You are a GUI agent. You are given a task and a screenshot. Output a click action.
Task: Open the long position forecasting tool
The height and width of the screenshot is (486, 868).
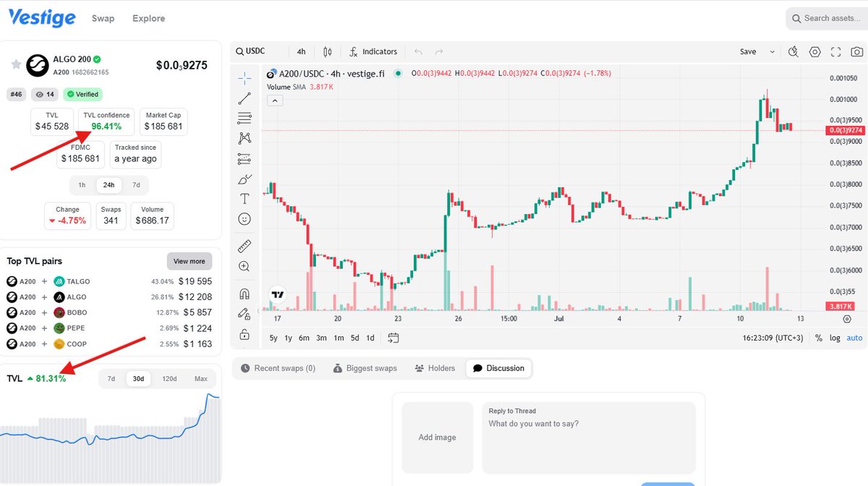244,158
